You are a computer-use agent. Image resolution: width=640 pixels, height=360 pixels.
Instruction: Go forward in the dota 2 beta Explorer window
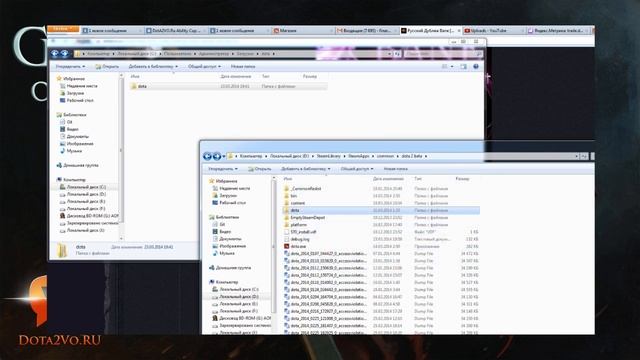coord(217,156)
